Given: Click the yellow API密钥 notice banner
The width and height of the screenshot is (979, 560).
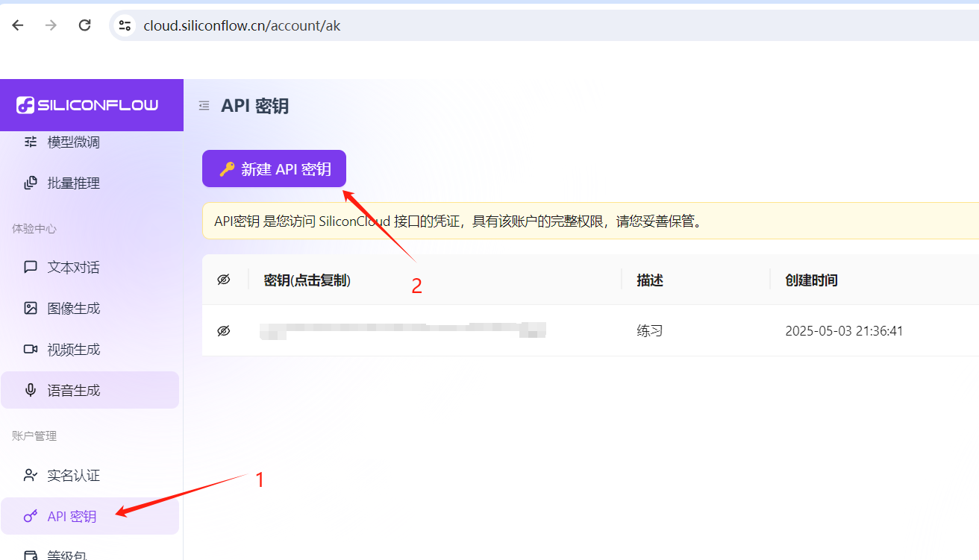Looking at the screenshot, I should pos(590,221).
